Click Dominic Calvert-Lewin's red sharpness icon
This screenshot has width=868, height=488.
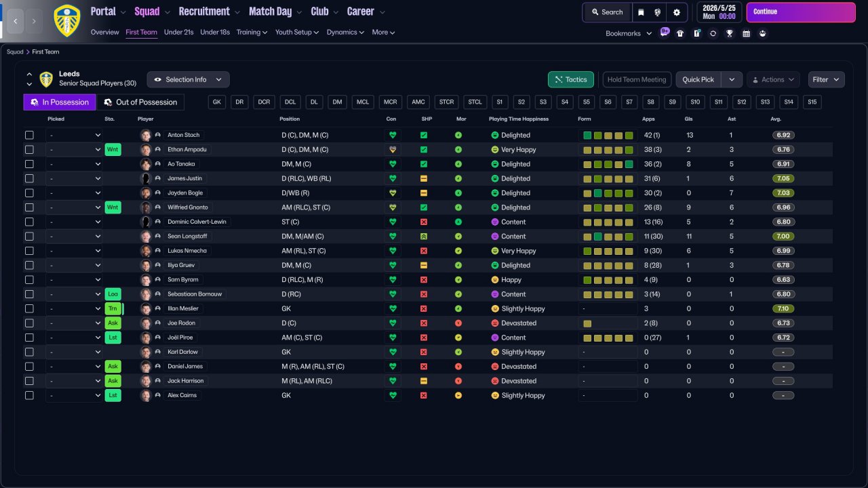pos(424,222)
